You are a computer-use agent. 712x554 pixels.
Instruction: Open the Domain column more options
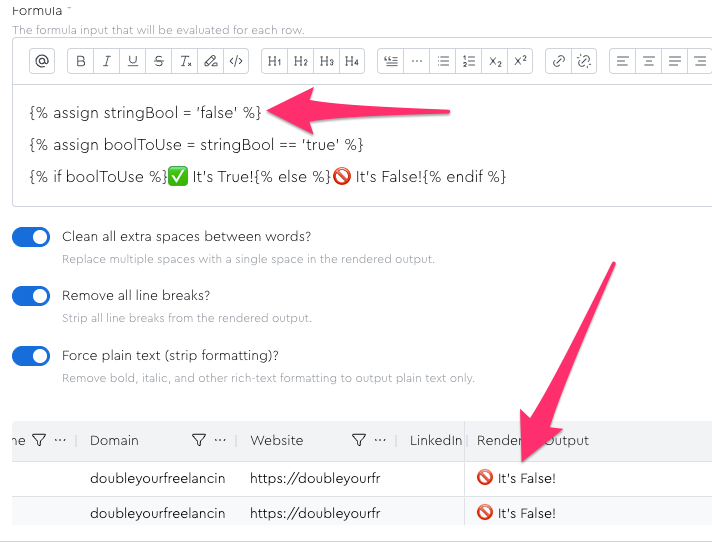tap(220, 440)
